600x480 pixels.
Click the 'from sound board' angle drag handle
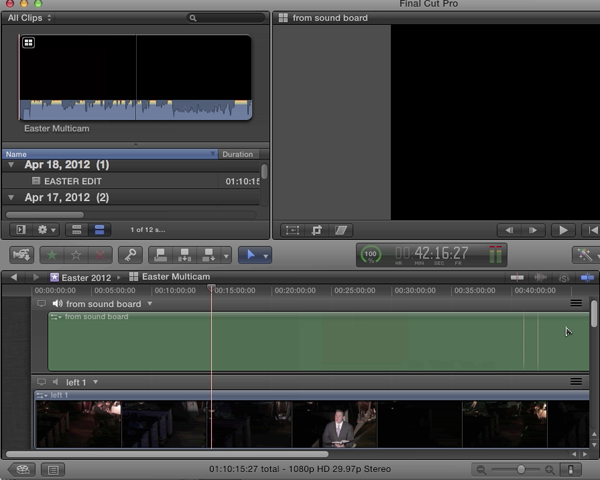[x=576, y=303]
